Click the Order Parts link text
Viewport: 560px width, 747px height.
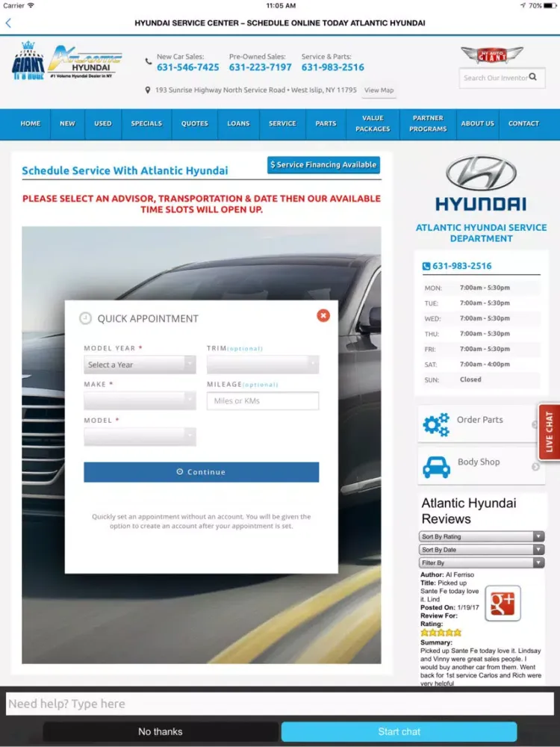point(480,420)
